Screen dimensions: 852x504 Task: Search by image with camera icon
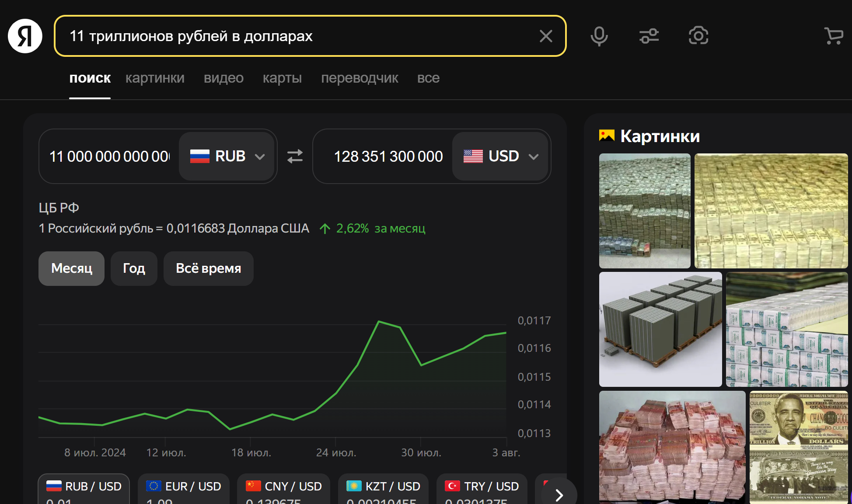pos(698,36)
